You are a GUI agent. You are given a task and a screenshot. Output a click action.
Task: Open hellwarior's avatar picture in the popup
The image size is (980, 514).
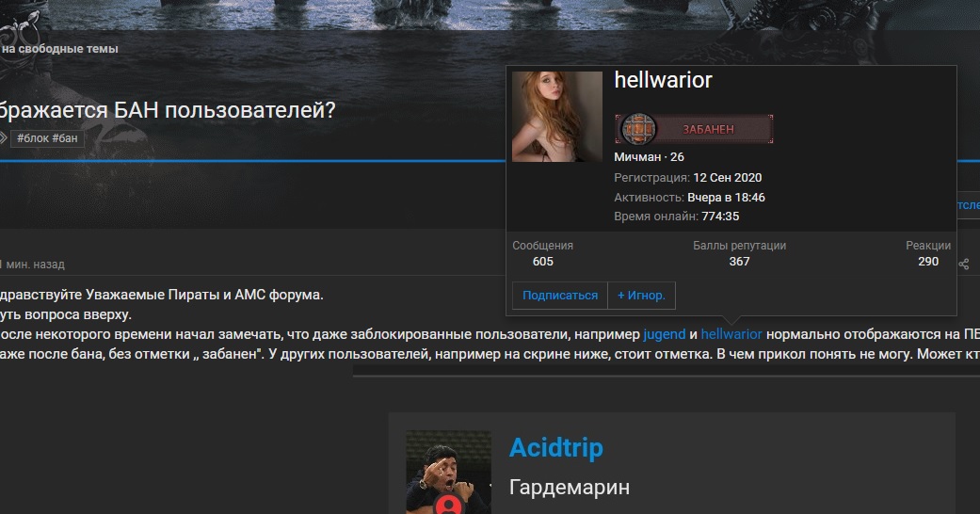click(x=557, y=117)
